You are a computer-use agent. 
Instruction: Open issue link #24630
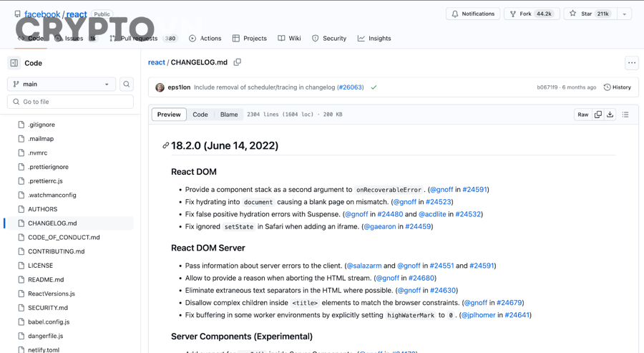(443, 290)
